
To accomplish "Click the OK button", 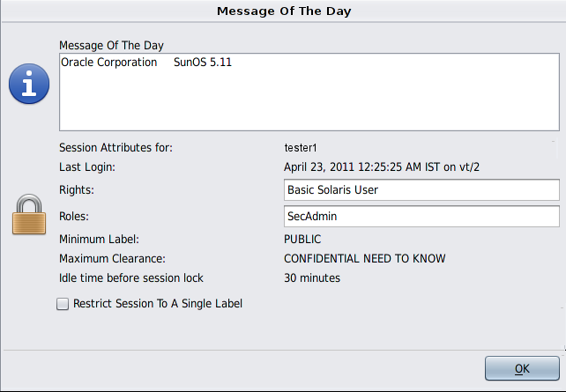I will [x=522, y=368].
